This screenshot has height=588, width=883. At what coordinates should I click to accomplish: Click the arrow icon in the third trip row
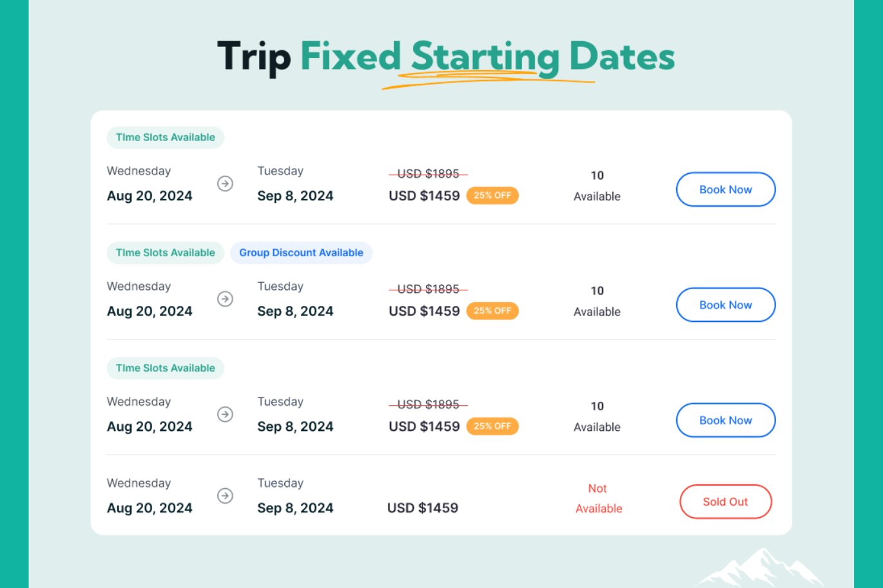(x=225, y=414)
